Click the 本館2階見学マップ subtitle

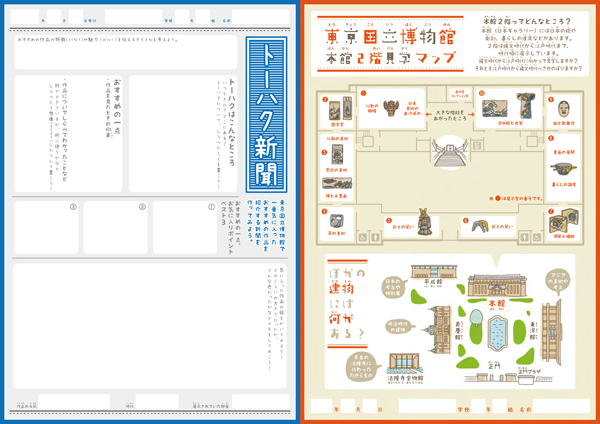390,58
